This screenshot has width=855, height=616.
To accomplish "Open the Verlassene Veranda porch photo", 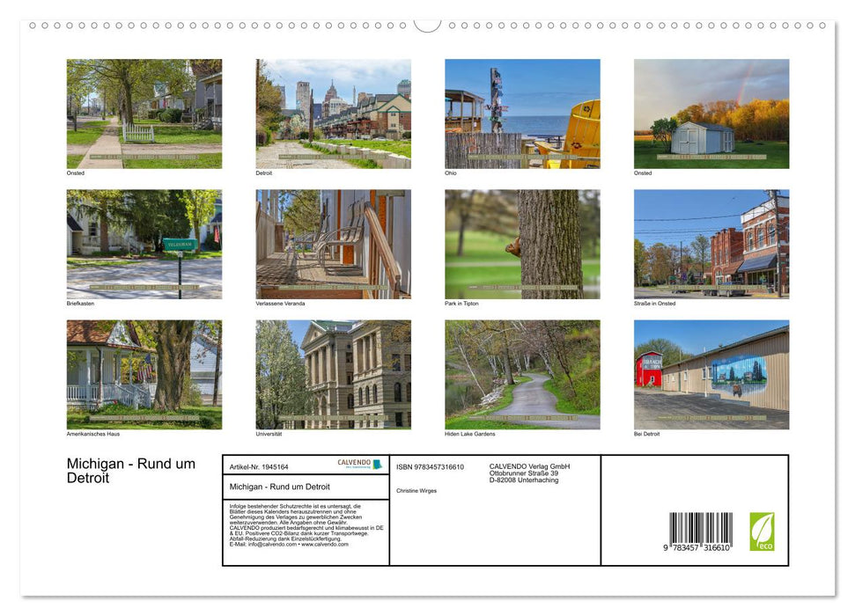I will (333, 243).
